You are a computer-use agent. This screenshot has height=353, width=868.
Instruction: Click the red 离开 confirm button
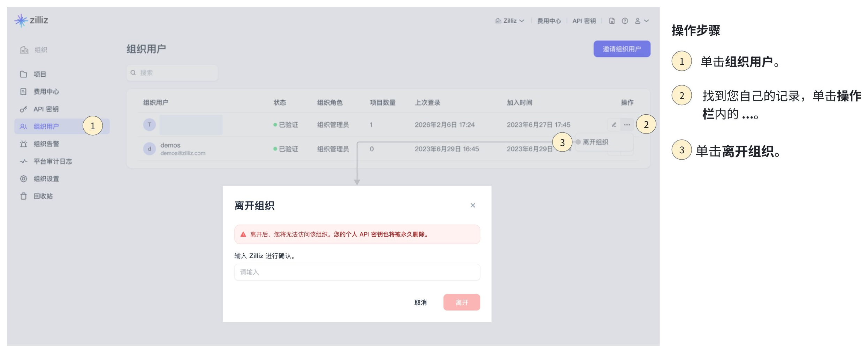(x=462, y=302)
